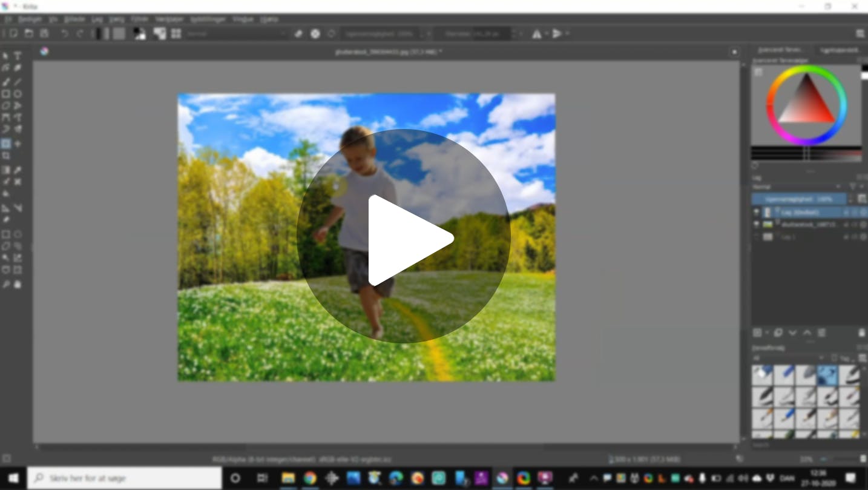Select the Gradient tool in the toolbox
Image resolution: width=868 pixels, height=490 pixels.
6,170
